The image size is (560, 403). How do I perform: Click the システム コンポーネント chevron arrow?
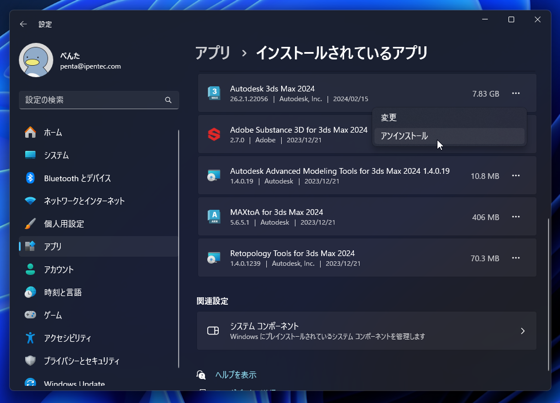coord(522,331)
